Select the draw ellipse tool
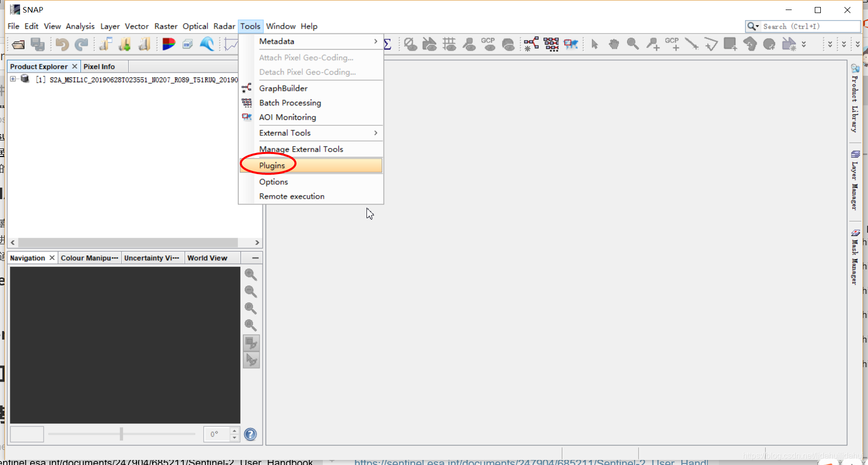Viewport: 868px width, 465px height. click(769, 45)
